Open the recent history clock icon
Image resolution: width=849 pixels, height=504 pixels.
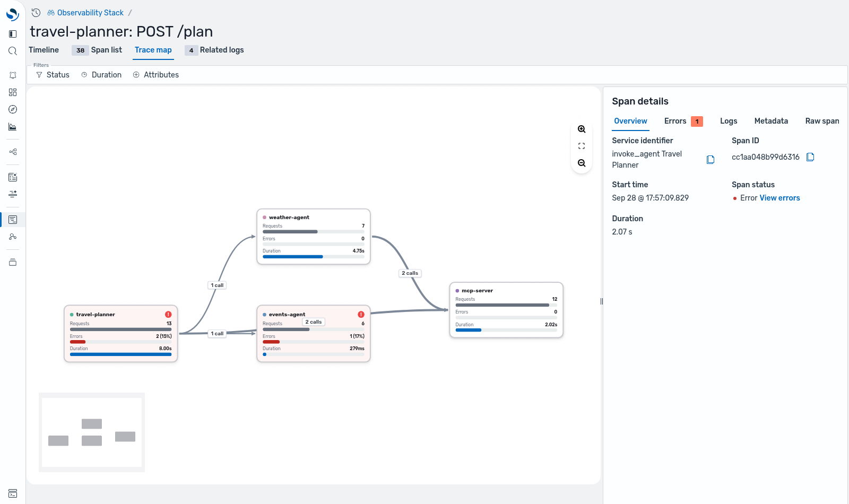click(x=36, y=13)
